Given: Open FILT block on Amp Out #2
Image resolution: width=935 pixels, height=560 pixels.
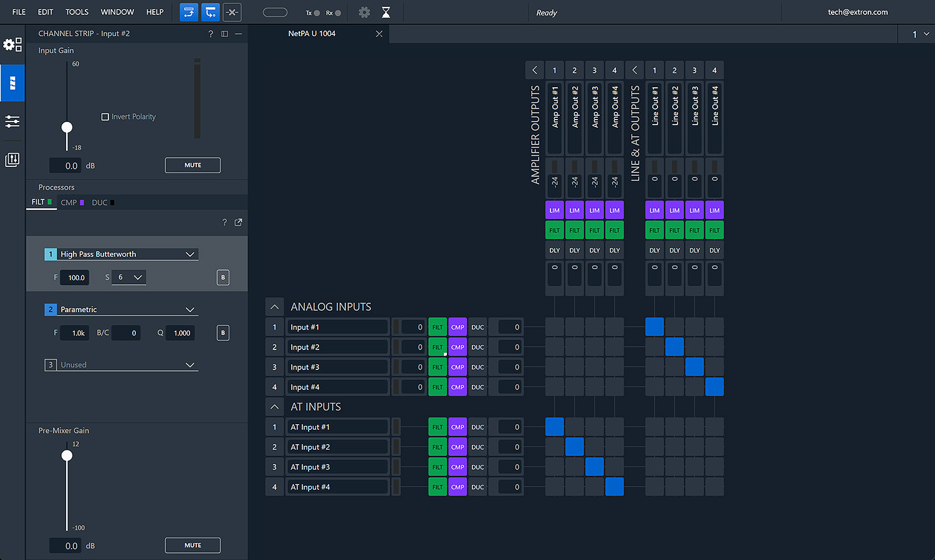Looking at the screenshot, I should [x=575, y=230].
